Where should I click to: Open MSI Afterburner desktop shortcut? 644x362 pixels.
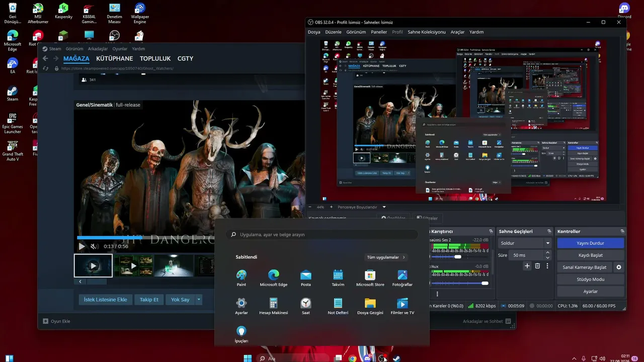(x=38, y=14)
